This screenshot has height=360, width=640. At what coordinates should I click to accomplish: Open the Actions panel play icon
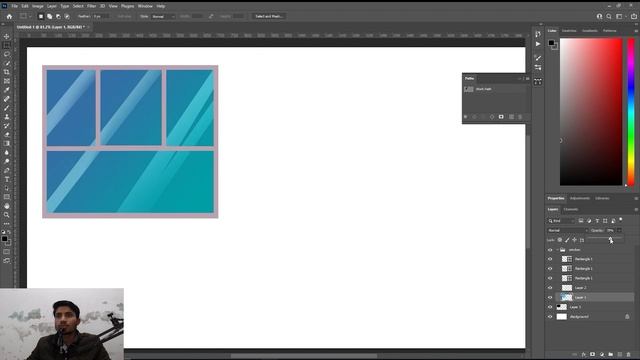click(x=538, y=44)
